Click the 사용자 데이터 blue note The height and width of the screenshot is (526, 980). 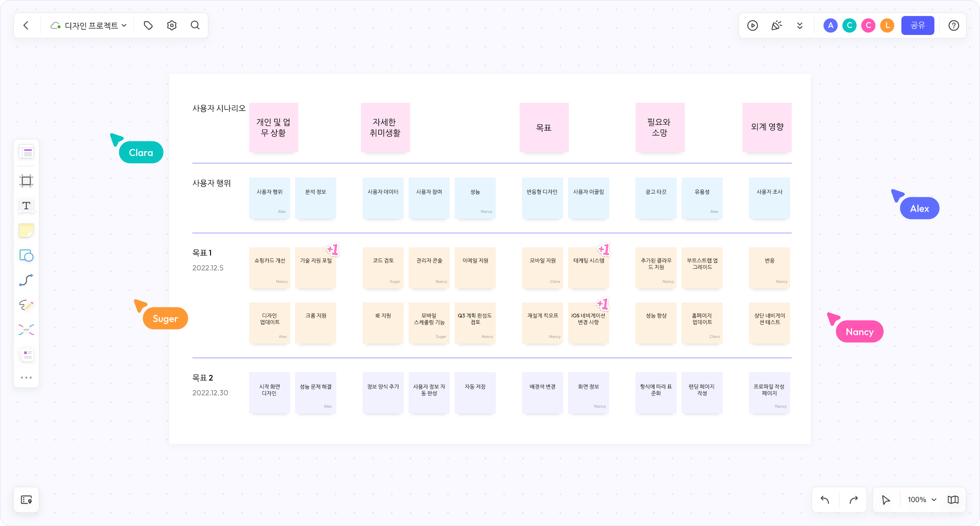coord(383,198)
